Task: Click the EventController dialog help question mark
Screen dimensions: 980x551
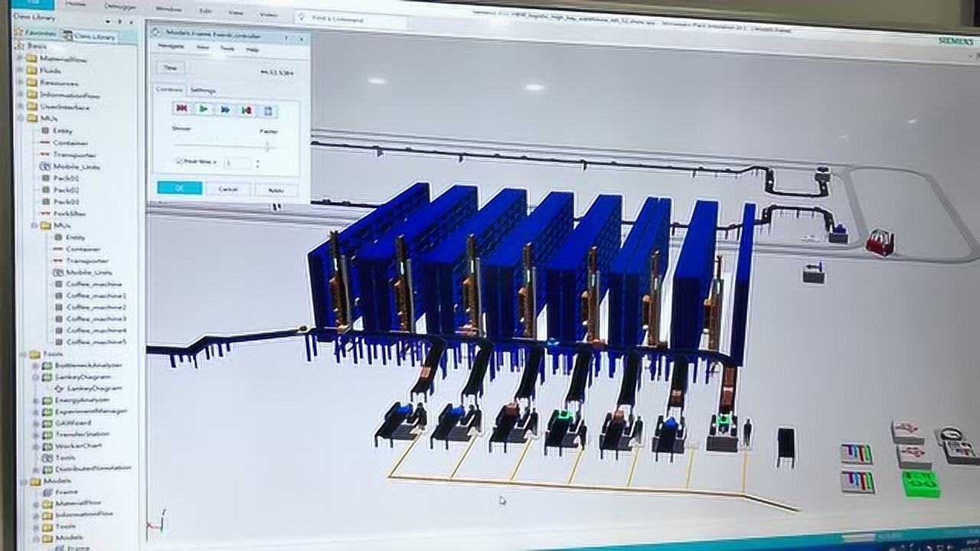Action: click(286, 37)
